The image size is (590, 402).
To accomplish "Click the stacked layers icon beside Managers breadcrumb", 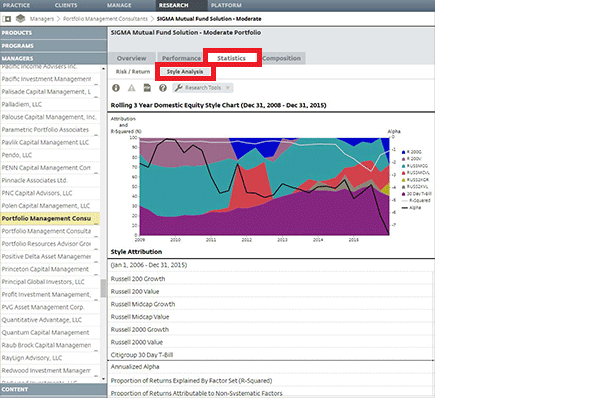I will click(x=20, y=18).
